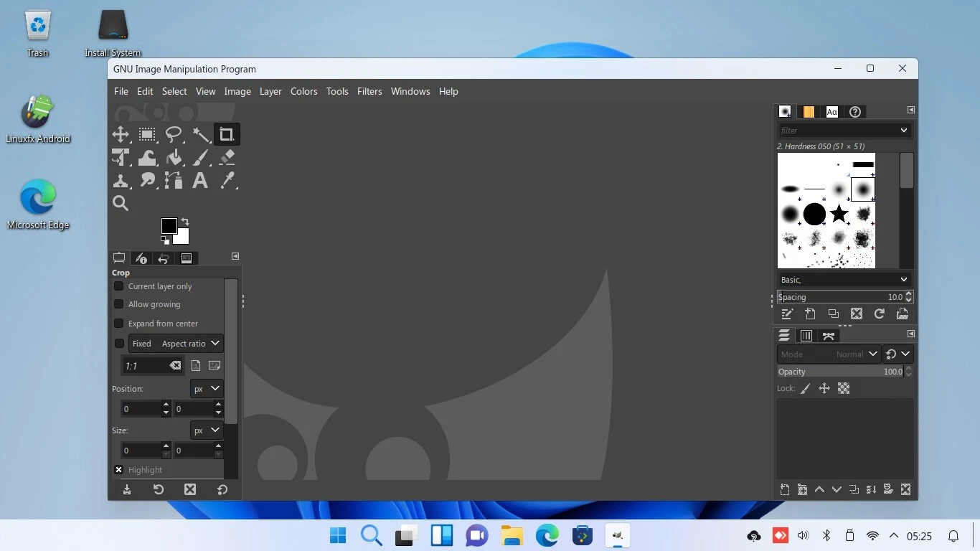
Task: Open the Select menu
Action: pos(174,91)
